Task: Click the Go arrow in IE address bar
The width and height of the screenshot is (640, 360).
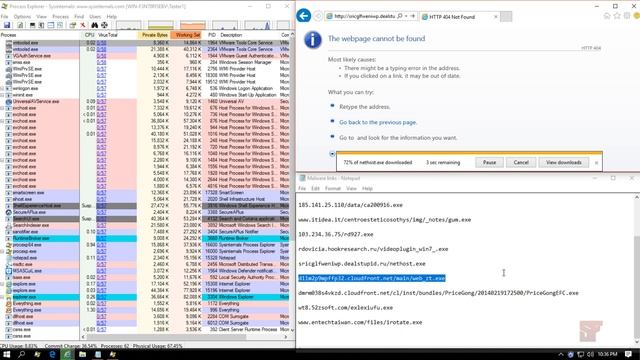Action: (x=413, y=16)
